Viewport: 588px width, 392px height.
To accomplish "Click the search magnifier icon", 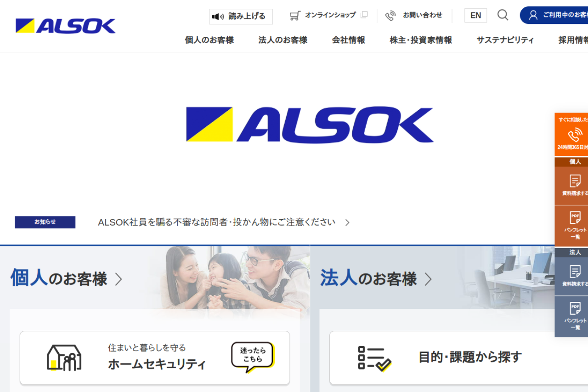I will pos(503,15).
